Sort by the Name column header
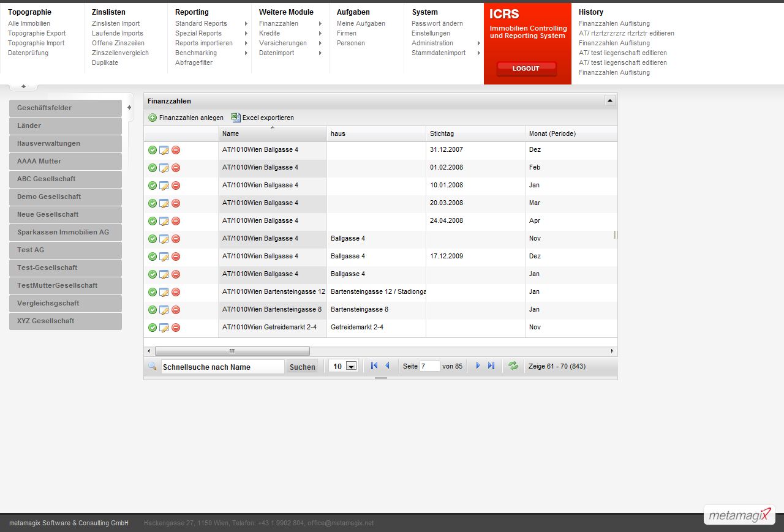Viewport: 784px width, 532px height. point(273,133)
